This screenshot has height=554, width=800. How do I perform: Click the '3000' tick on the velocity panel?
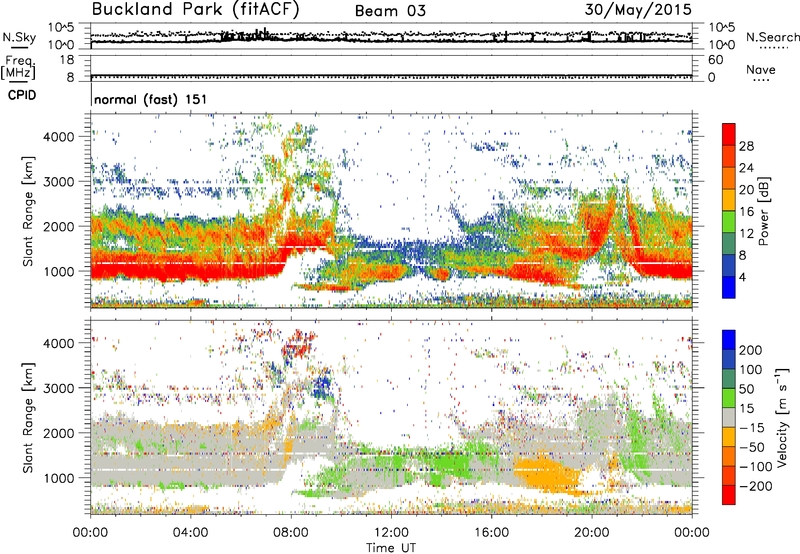[x=59, y=388]
